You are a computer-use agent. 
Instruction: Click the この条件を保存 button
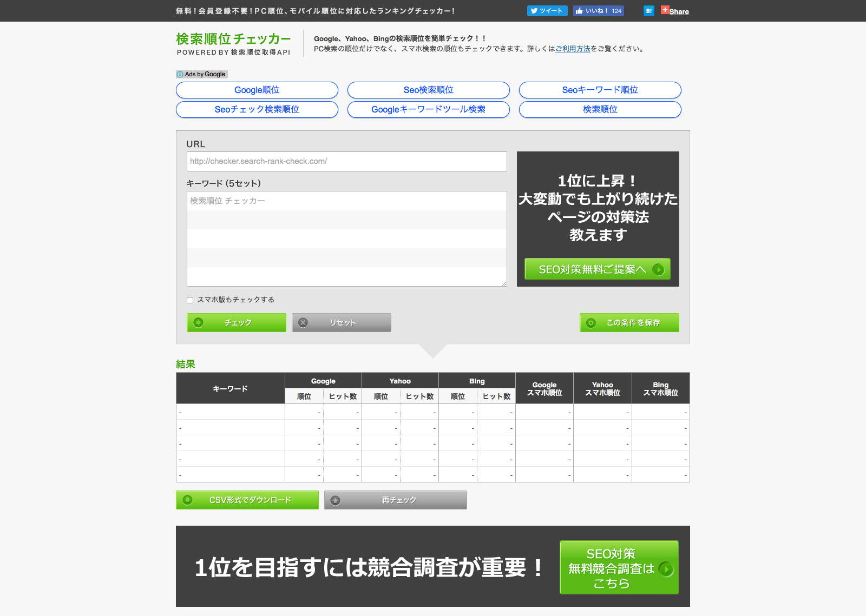[629, 323]
